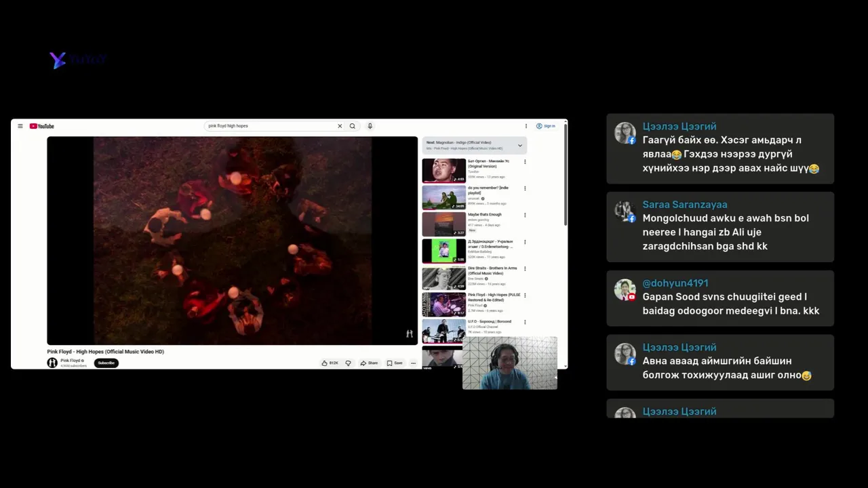Click the first Цээлээ Цээгий chat avatar

[x=625, y=133]
